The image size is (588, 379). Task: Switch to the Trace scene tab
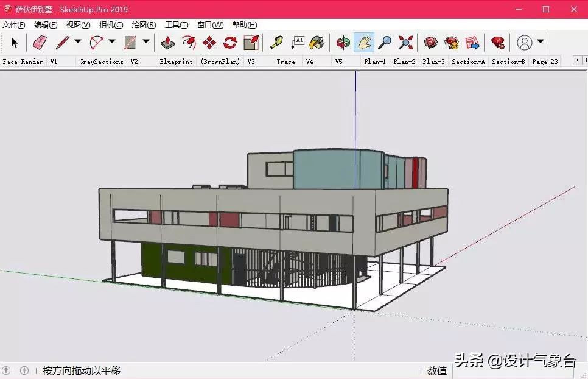285,62
